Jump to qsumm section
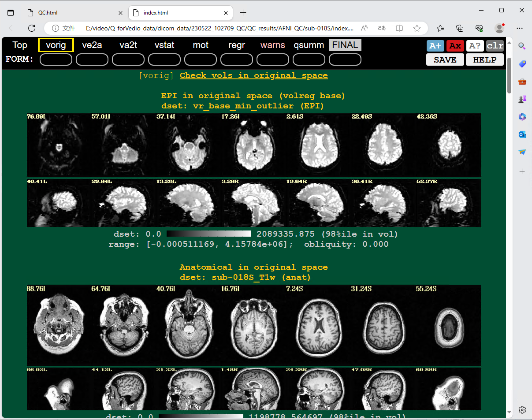The image size is (532, 420). 309,45
